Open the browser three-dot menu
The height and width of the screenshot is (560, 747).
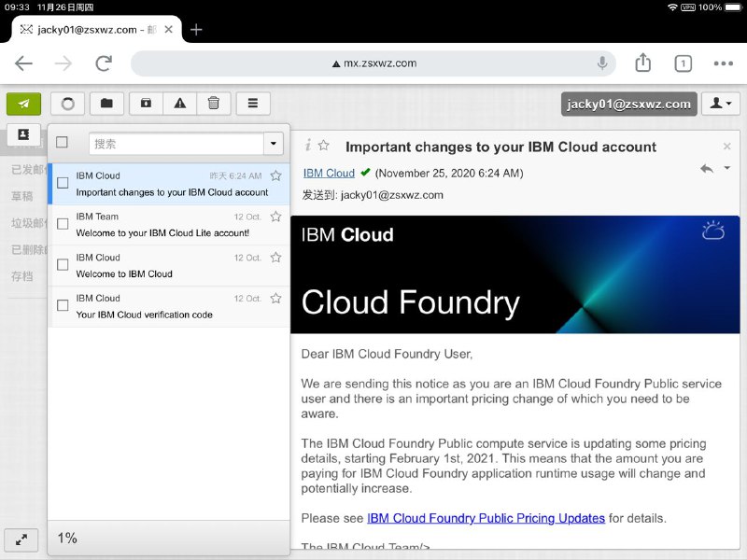click(x=723, y=63)
